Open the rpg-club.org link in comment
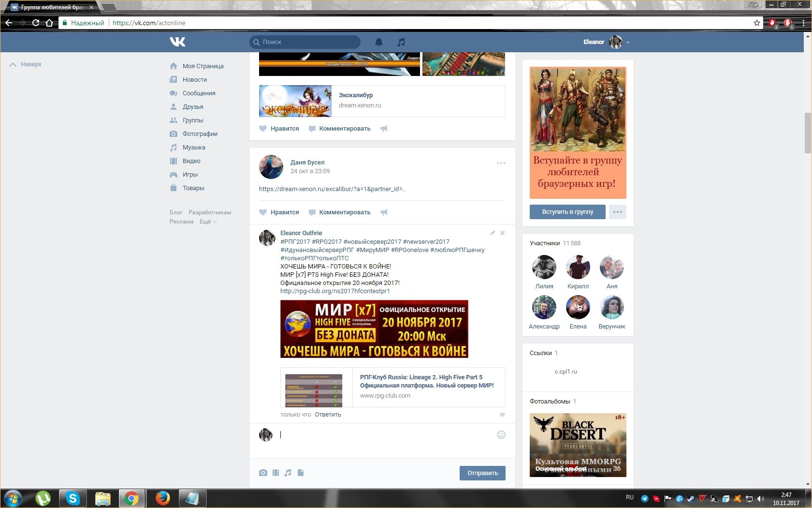Viewport: 812px width, 508px height. coord(335,291)
